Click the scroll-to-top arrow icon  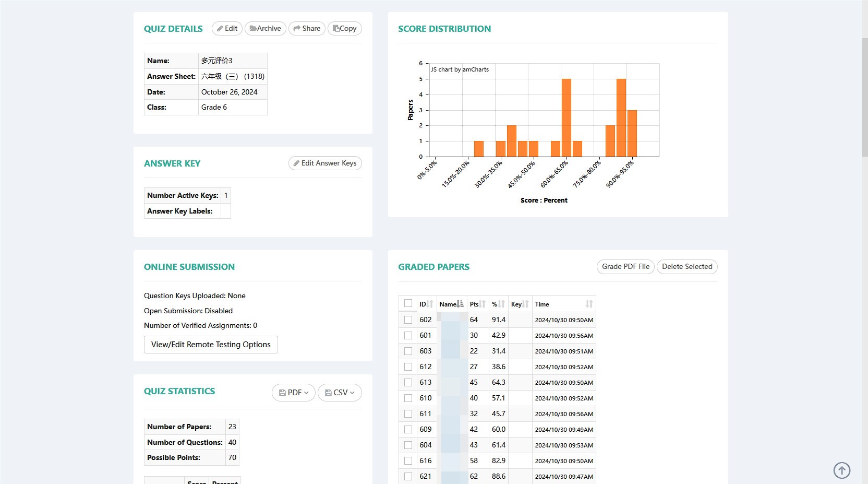[x=841, y=470]
